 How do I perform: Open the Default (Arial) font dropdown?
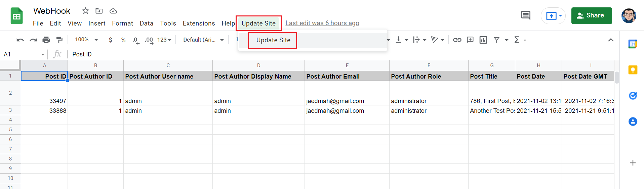203,40
